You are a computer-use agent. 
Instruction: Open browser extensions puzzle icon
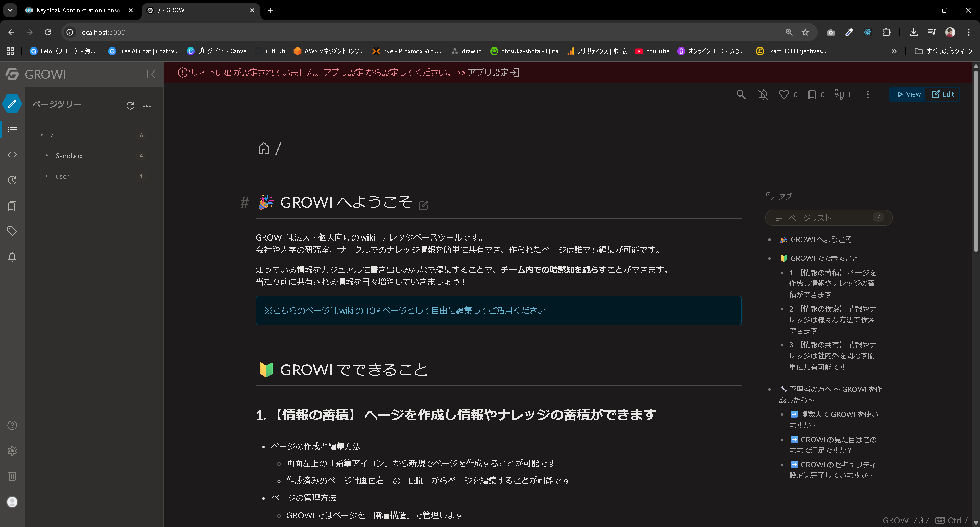tap(887, 32)
